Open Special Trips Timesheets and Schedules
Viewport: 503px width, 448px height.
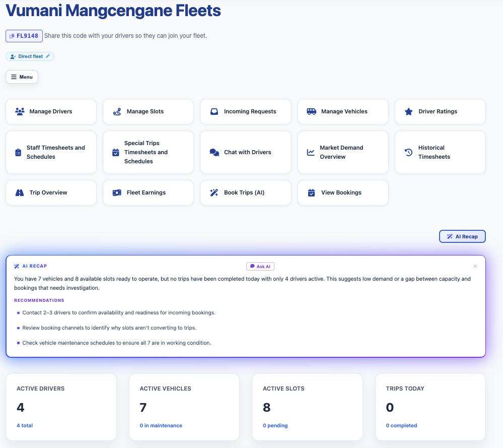point(148,152)
